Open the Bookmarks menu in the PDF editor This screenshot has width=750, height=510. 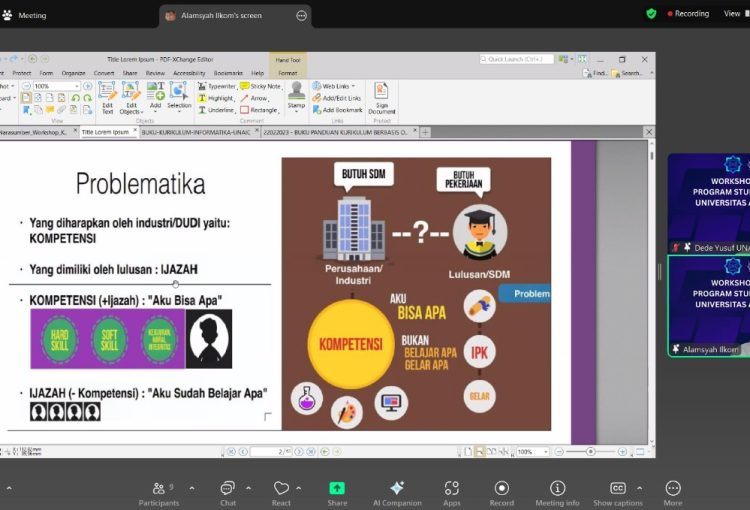click(227, 73)
